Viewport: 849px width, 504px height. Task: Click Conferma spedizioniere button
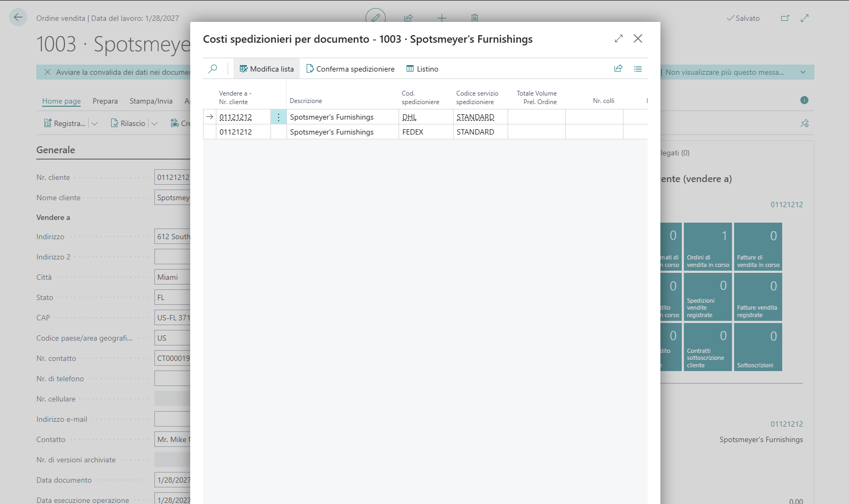click(350, 69)
